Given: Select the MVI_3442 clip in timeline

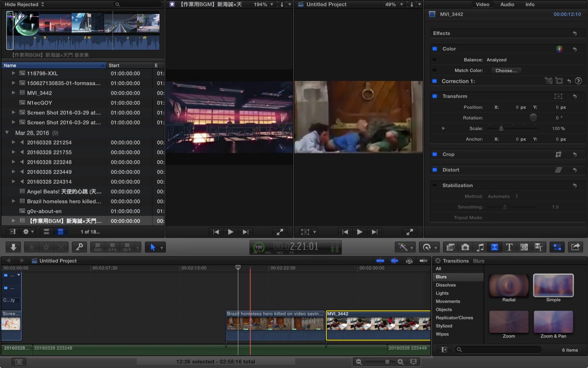Looking at the screenshot, I should tap(378, 325).
